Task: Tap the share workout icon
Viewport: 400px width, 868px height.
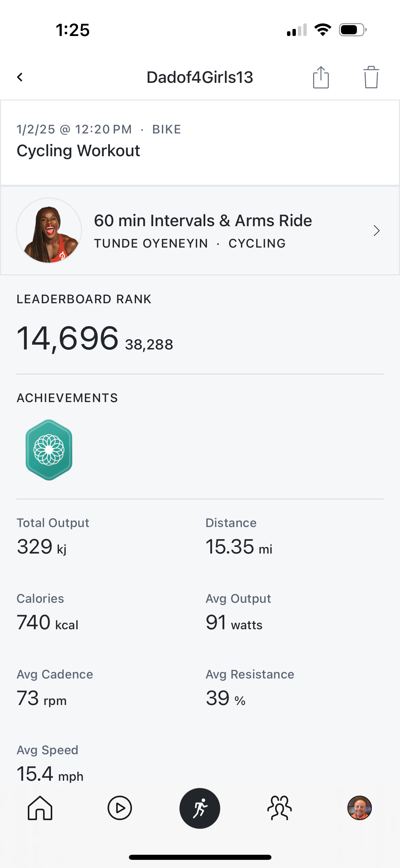Action: click(x=321, y=77)
